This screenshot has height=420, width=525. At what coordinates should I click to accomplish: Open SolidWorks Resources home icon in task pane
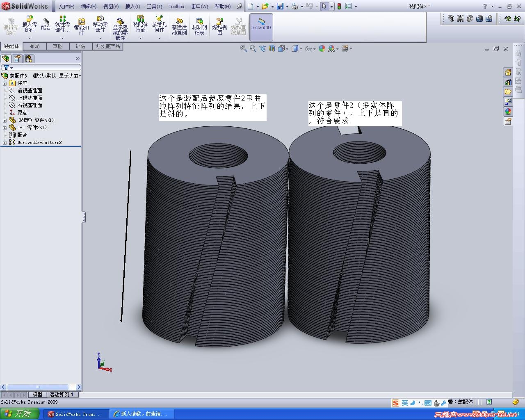click(x=508, y=72)
